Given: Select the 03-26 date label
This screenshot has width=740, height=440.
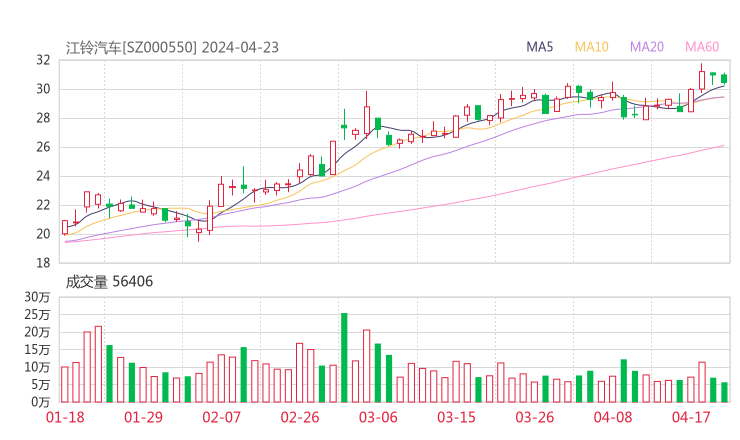Looking at the screenshot, I should point(535,417).
